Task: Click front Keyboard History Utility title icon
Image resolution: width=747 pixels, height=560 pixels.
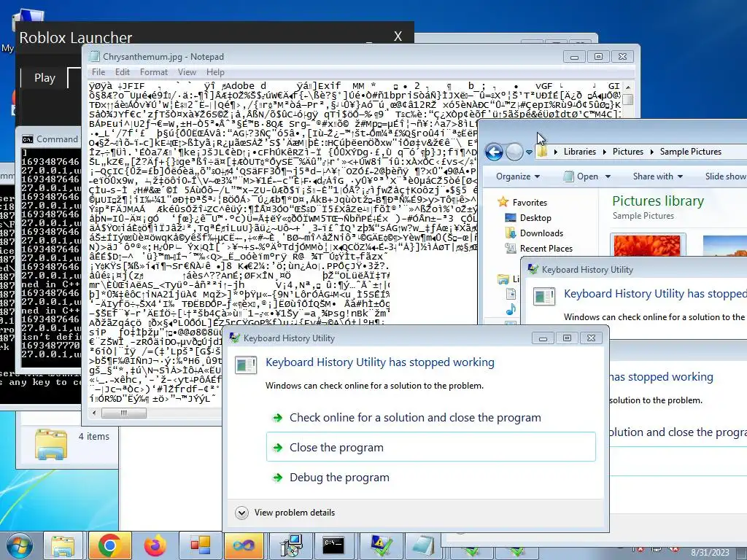Action: [x=234, y=338]
